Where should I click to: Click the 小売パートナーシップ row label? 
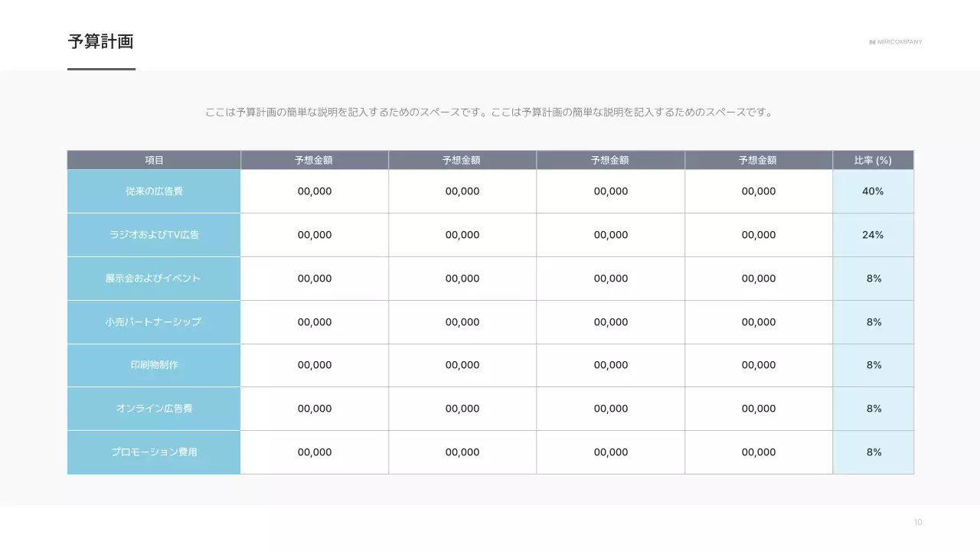pyautogui.click(x=154, y=322)
